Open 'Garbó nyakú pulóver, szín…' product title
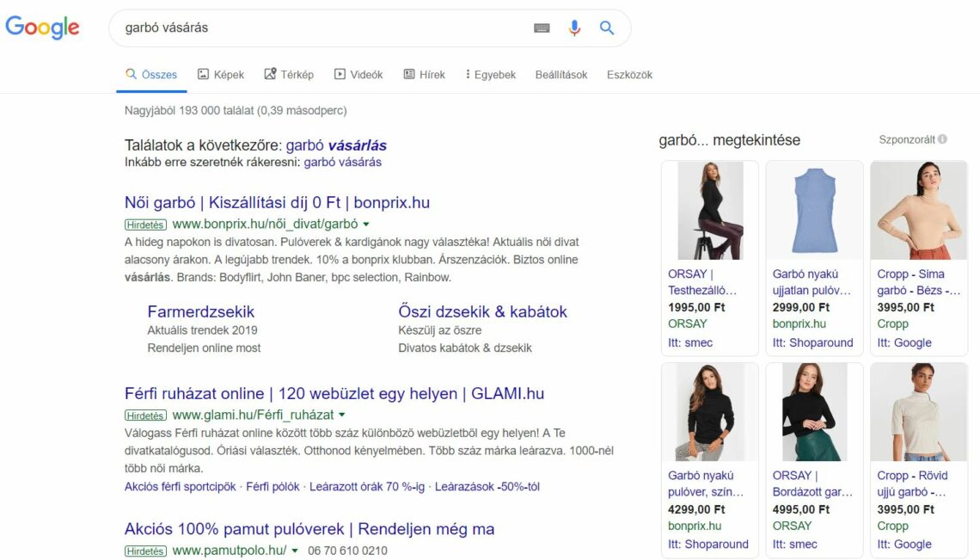The width and height of the screenshot is (980, 560). pyautogui.click(x=705, y=483)
